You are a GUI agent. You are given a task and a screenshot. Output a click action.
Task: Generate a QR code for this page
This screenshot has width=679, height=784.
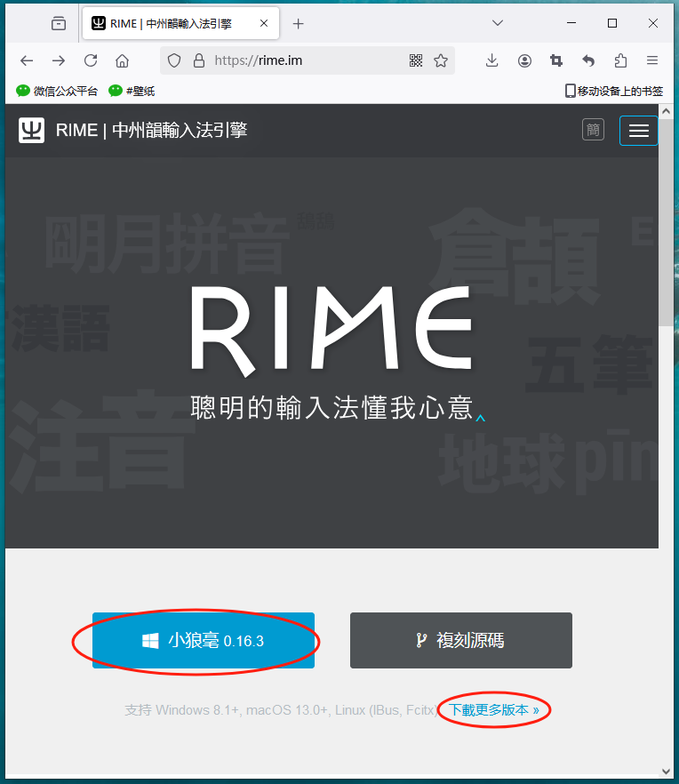pos(416,60)
